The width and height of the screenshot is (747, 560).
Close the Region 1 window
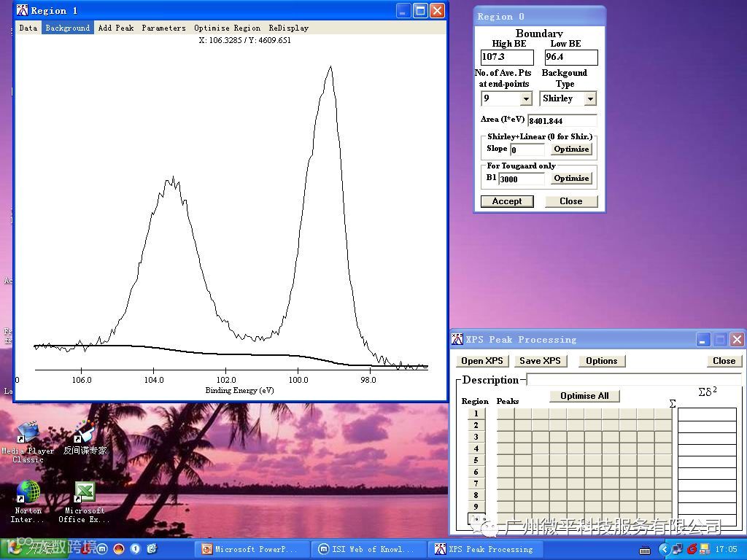(437, 10)
